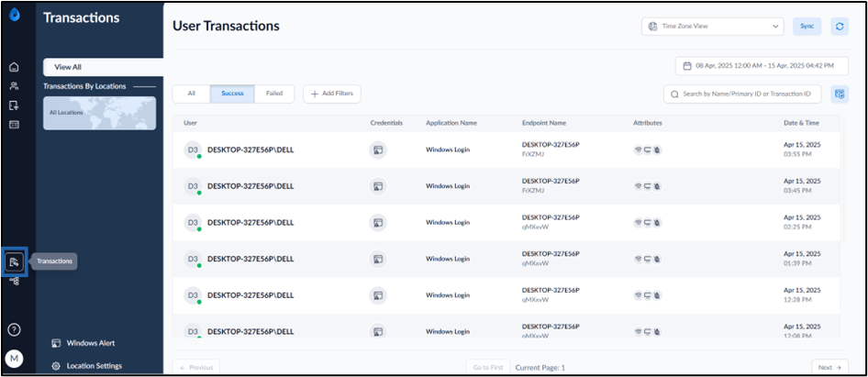Click the Current Page: 1 indicator
The height and width of the screenshot is (377, 868).
pos(540,368)
